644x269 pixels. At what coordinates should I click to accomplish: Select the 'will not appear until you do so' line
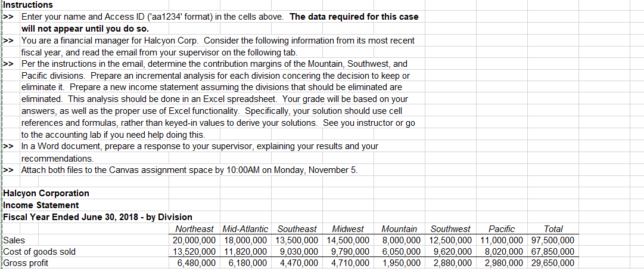point(85,29)
